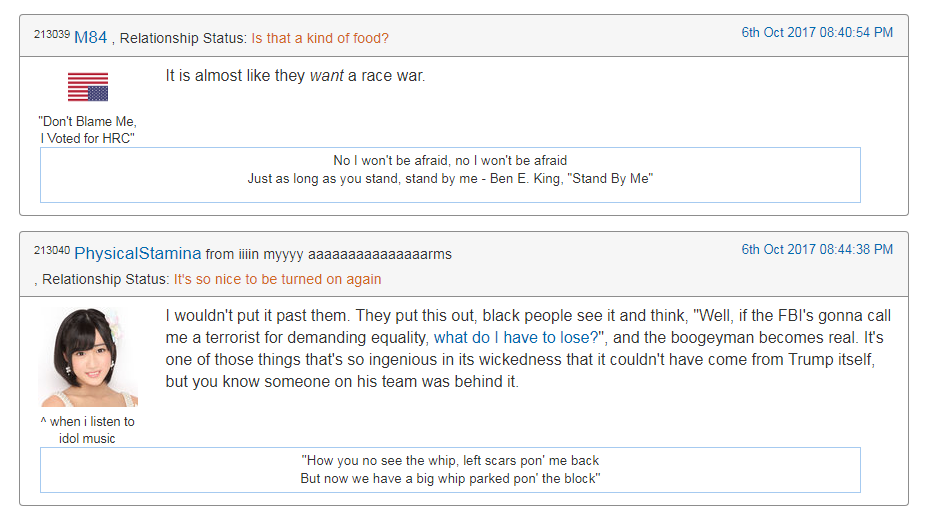Click PhysicalStamina's post body paragraph
Screen dimensions: 927x513
point(528,348)
